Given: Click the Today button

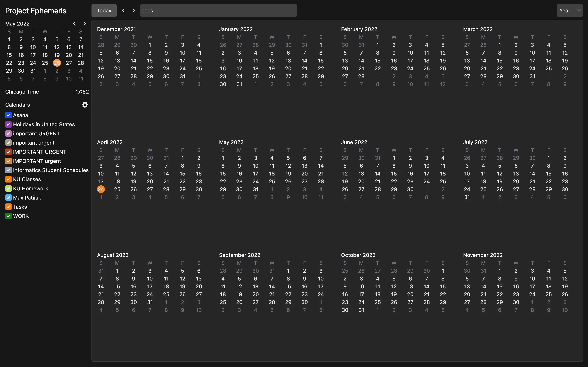Looking at the screenshot, I should point(104,10).
